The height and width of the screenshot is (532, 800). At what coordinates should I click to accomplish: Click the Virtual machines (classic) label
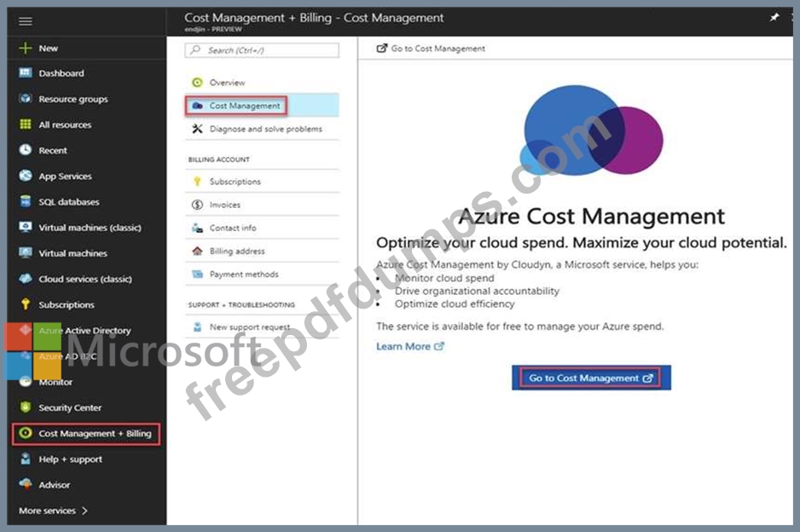pyautogui.click(x=90, y=228)
